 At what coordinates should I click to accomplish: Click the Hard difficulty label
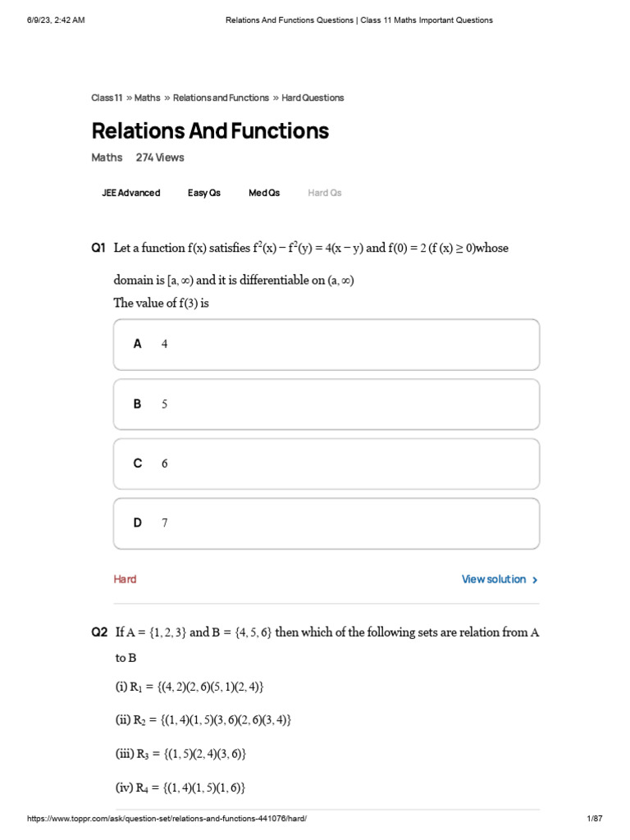(125, 580)
